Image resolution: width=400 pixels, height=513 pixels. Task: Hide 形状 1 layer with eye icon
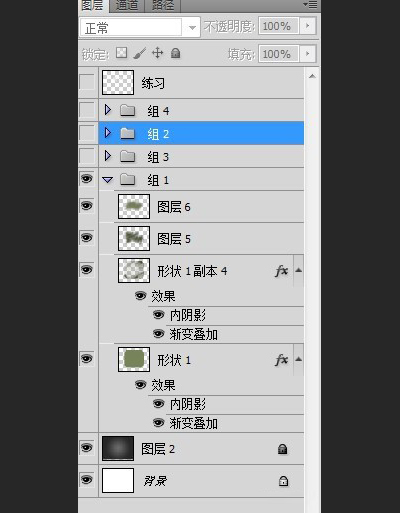[87, 359]
